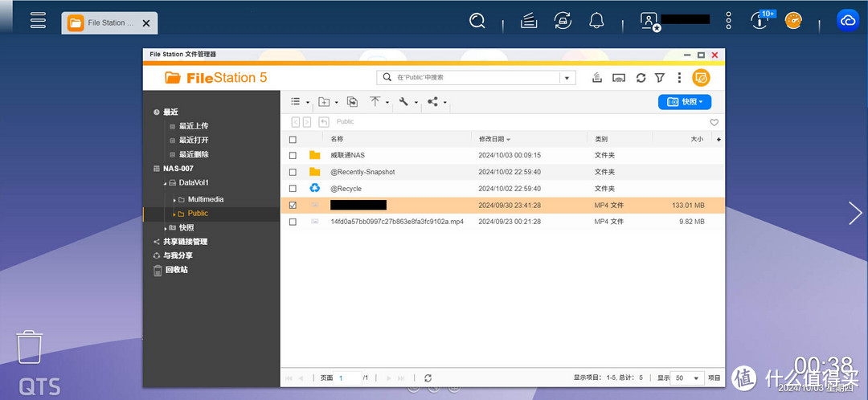Open the search box dropdown arrow

click(567, 78)
